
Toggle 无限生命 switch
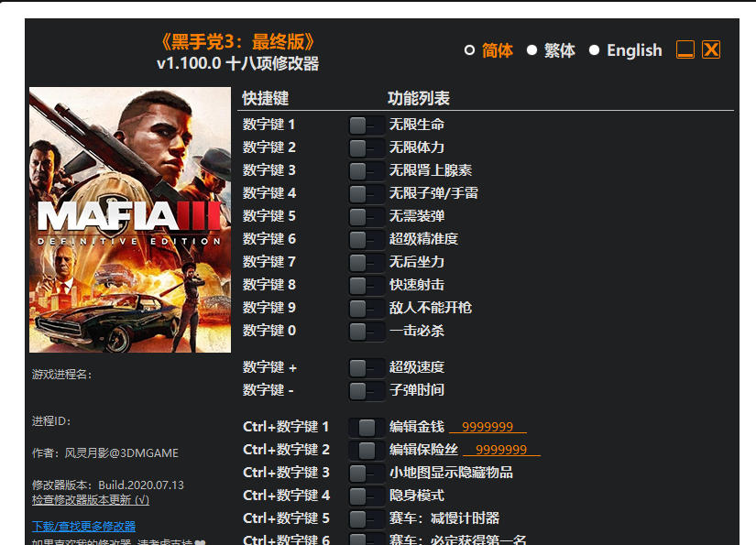pos(366,125)
